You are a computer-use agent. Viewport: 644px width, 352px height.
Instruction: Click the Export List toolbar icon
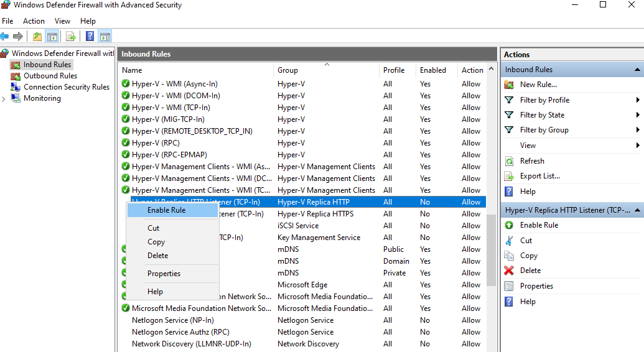(x=71, y=37)
